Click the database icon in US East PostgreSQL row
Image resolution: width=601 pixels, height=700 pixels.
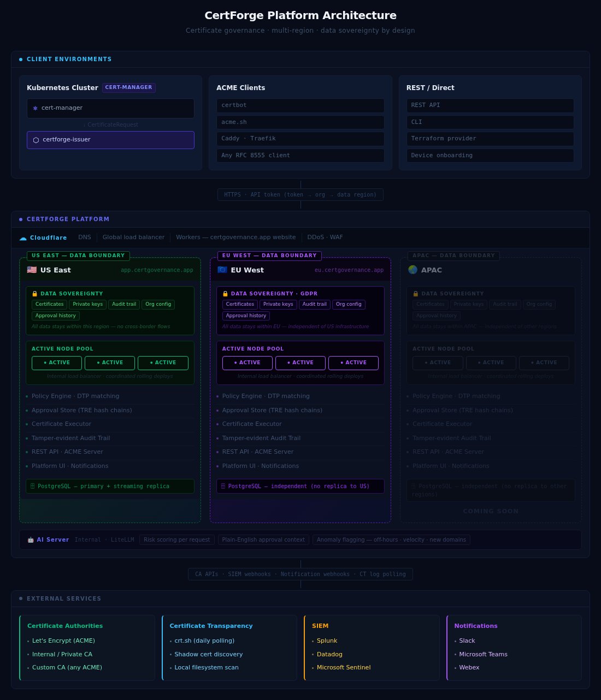(x=33, y=486)
